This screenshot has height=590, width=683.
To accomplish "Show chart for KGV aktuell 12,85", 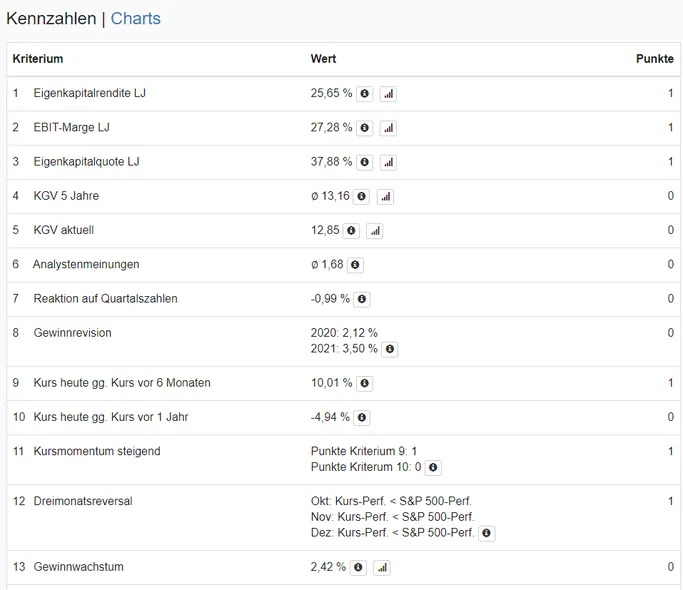I will click(x=375, y=231).
